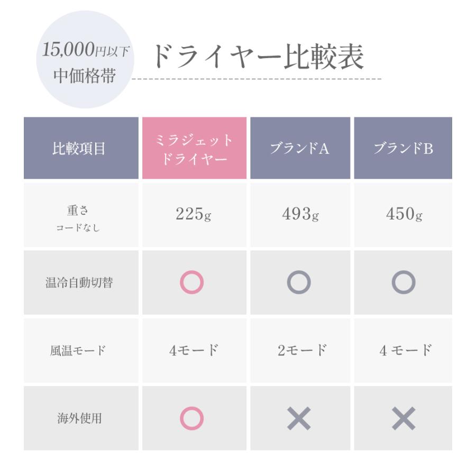476x476 pixels.
Task: Click the ドライヤー比較表 title
Action: [x=259, y=58]
